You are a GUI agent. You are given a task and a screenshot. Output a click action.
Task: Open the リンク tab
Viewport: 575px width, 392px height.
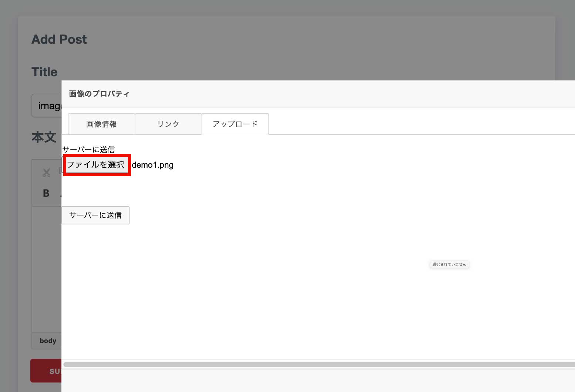(168, 124)
